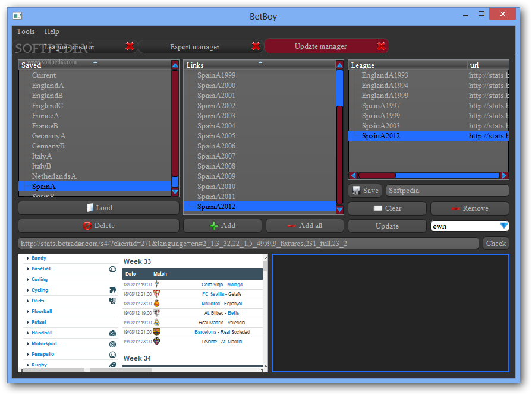Expand the Motorsport sport item

(x=28, y=343)
